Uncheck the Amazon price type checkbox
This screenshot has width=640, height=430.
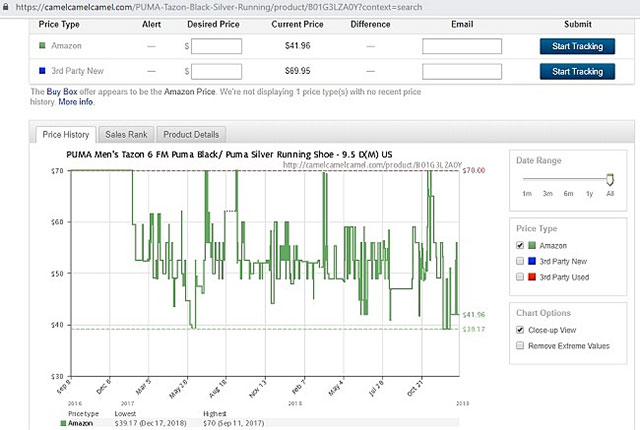519,245
